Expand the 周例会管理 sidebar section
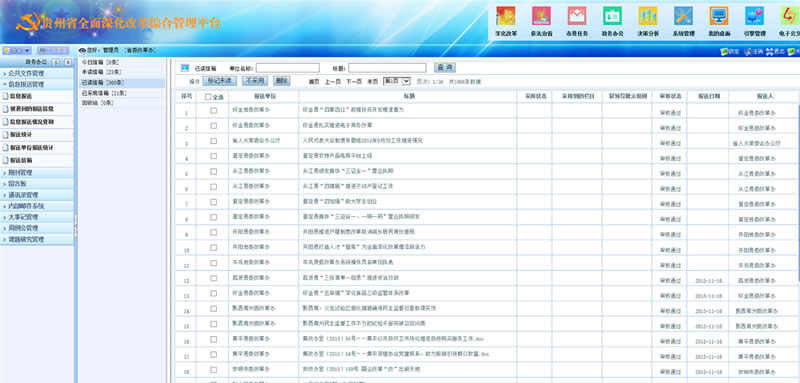 click(x=37, y=228)
